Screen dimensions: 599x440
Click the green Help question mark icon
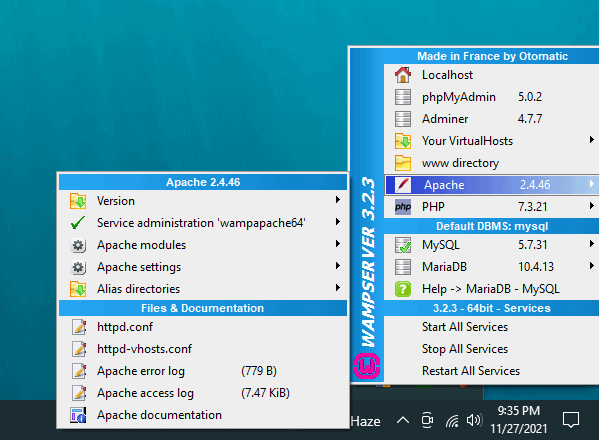tap(403, 289)
